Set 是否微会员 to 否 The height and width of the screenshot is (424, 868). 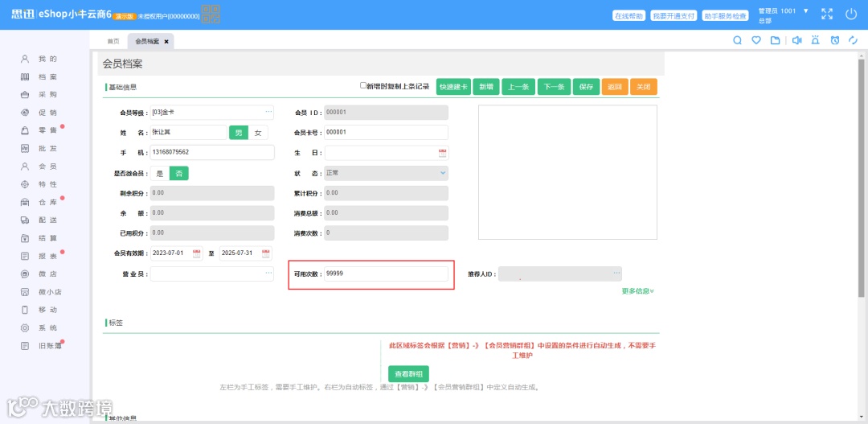click(178, 174)
